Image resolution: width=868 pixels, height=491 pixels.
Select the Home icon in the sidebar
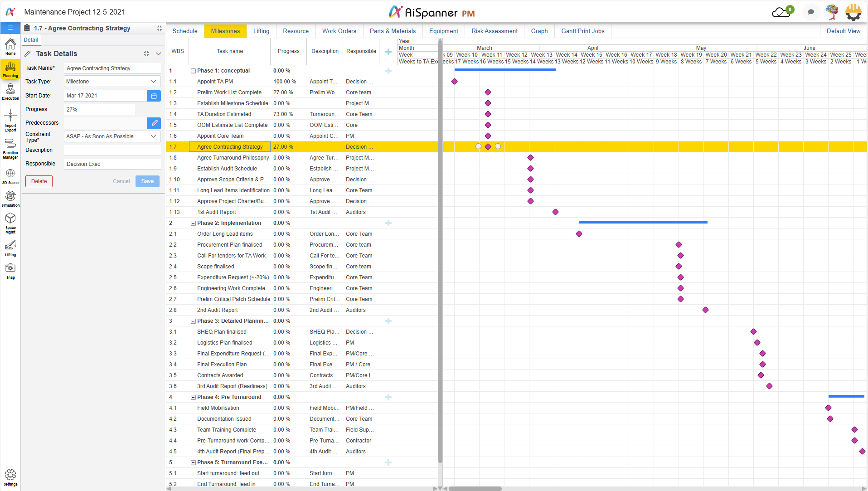coord(10,45)
